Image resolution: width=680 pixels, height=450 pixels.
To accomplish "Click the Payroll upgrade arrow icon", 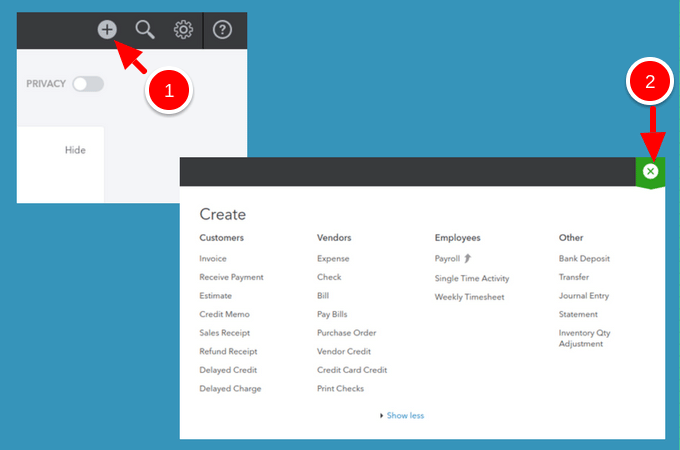I will click(x=467, y=259).
